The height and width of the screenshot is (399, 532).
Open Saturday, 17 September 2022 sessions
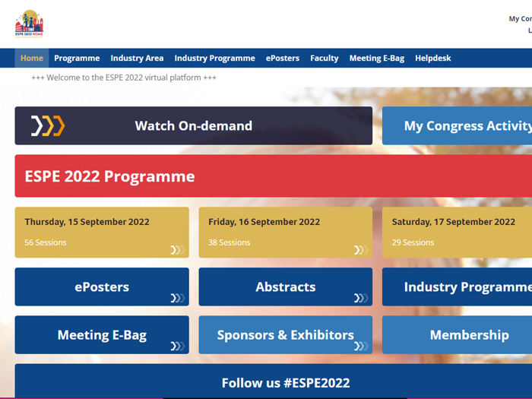457,233
